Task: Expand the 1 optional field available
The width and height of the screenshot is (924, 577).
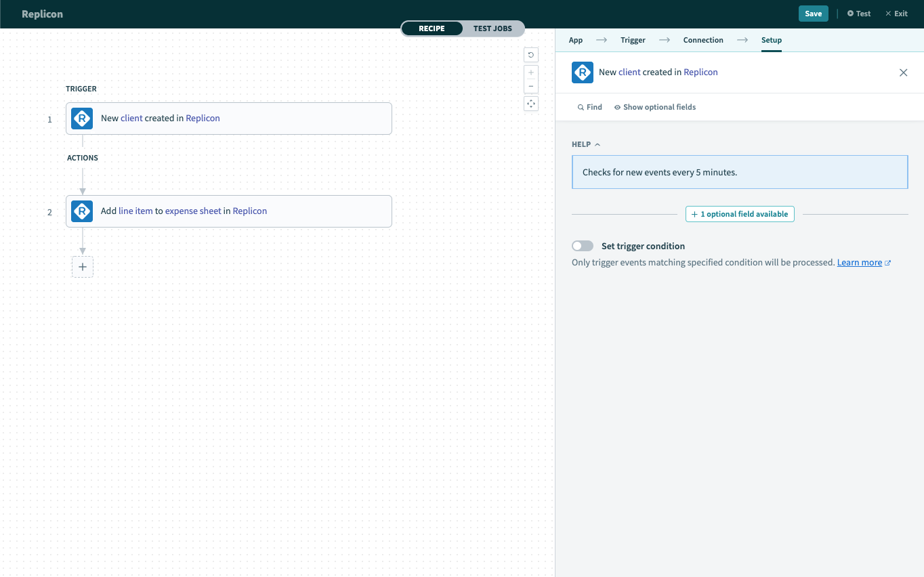Action: point(740,214)
